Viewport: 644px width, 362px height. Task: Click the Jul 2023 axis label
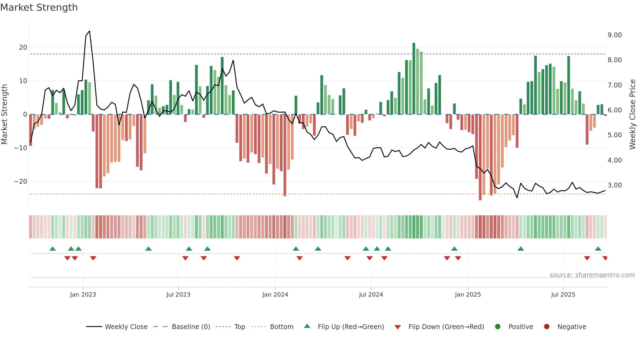[x=178, y=294]
